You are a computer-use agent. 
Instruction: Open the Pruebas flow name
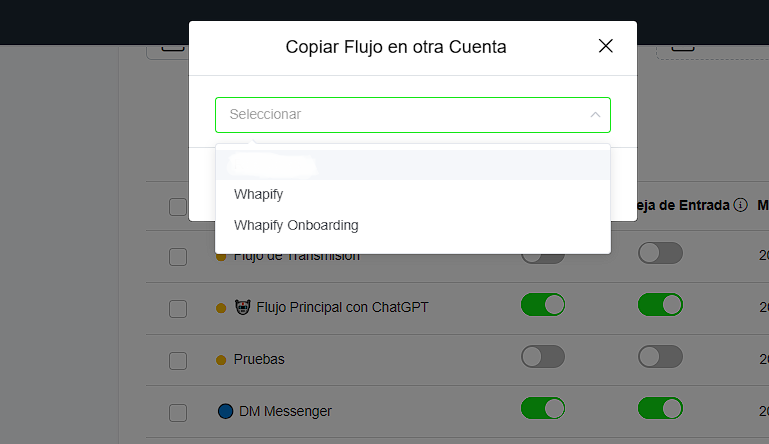259,359
